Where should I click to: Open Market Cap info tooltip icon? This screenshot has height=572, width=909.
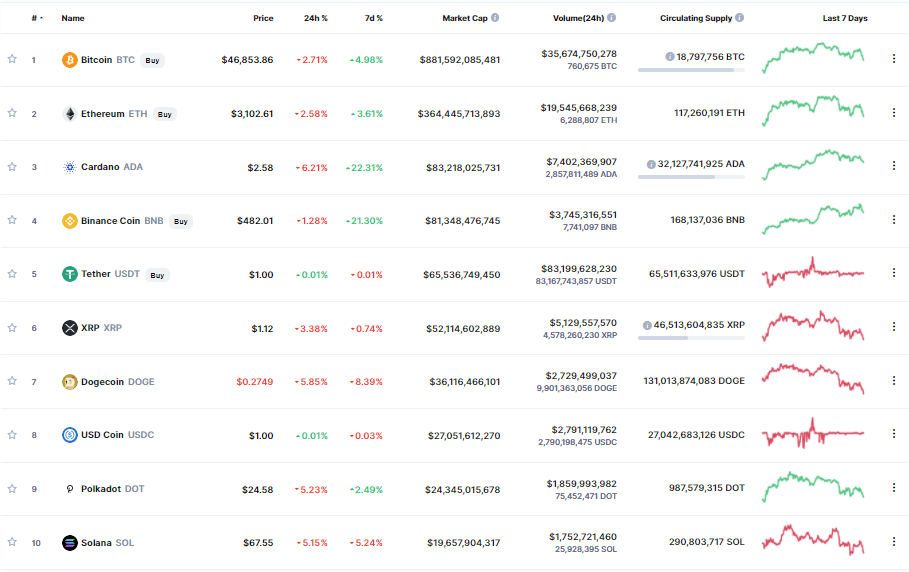495,18
